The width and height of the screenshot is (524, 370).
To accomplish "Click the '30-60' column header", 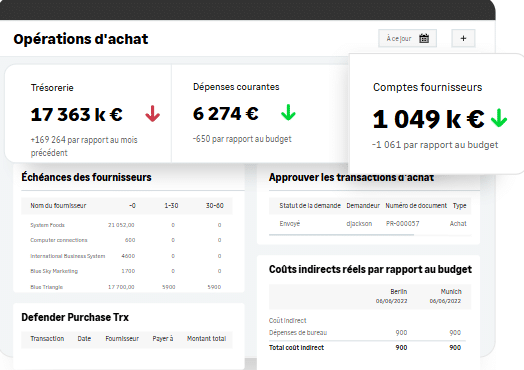I will click(x=215, y=206).
